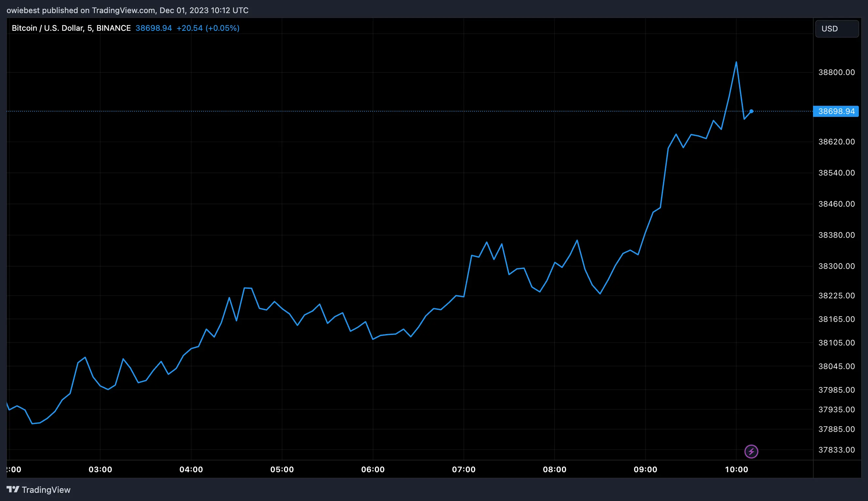Viewport: 868px width, 501px height.
Task: Click the right-side price scale axis
Action: [837, 241]
